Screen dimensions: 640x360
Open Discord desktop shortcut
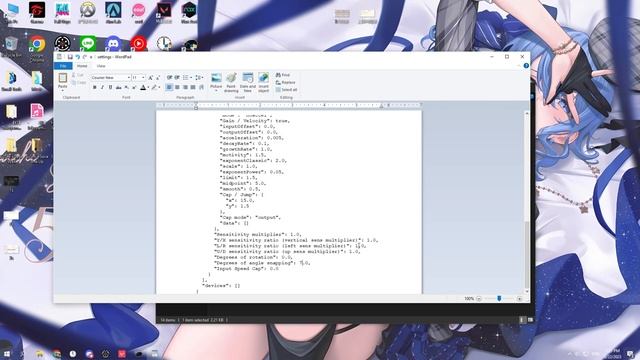(x=113, y=44)
